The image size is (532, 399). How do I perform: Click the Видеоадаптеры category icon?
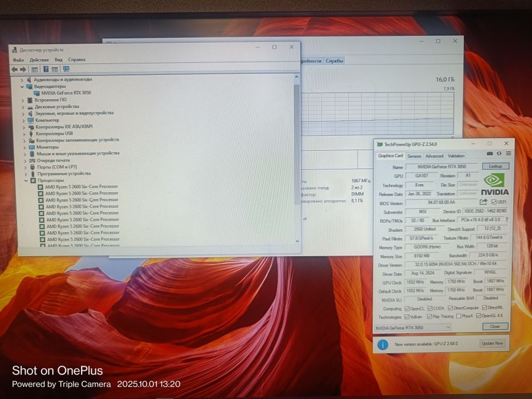[x=30, y=87]
